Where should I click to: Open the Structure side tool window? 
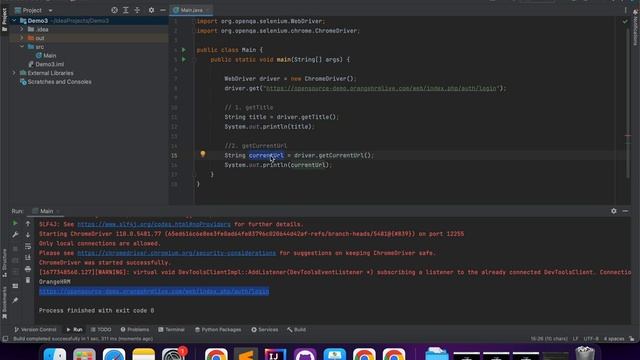tap(4, 263)
